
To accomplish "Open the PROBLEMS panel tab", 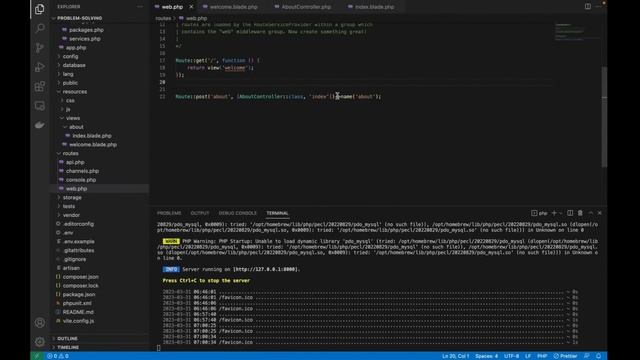I will coord(169,213).
